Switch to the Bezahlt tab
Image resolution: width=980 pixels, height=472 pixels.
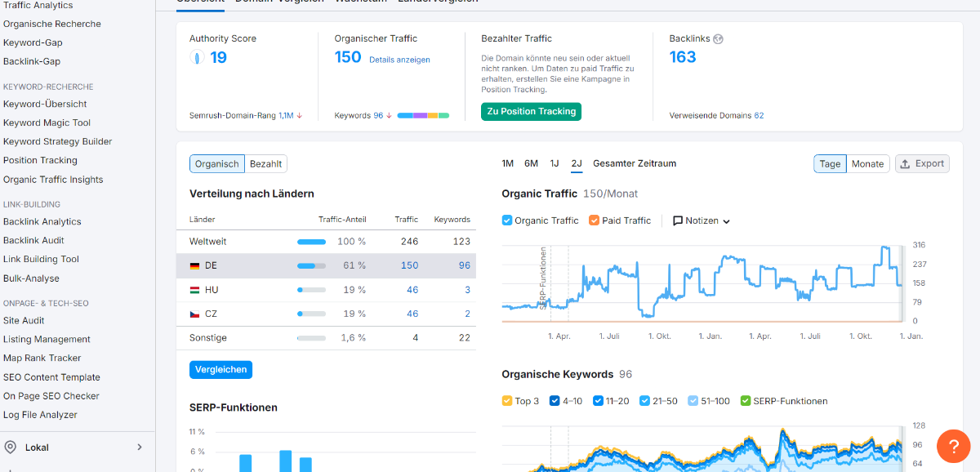coord(265,163)
